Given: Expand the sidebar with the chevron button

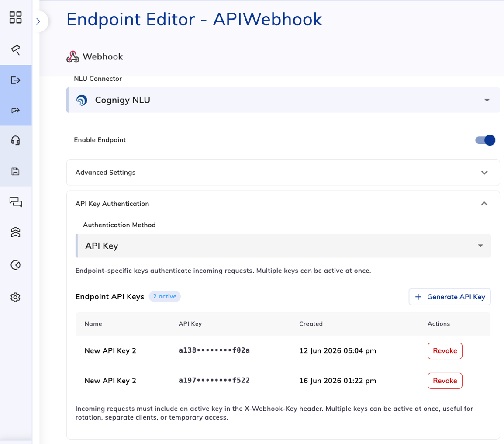Looking at the screenshot, I should (x=38, y=21).
